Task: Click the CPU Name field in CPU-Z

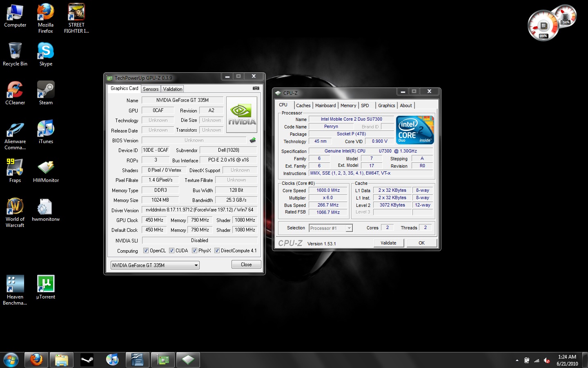Action: 352,119
